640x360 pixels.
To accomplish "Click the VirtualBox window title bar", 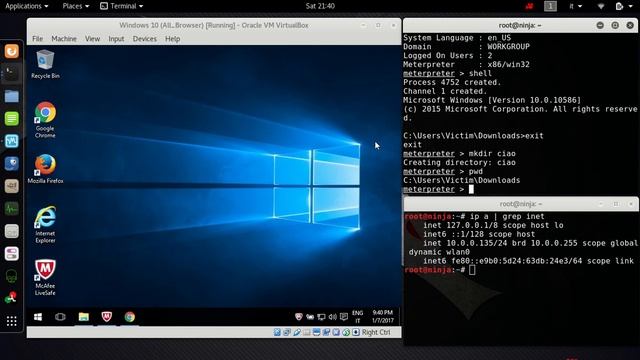I will (x=214, y=25).
